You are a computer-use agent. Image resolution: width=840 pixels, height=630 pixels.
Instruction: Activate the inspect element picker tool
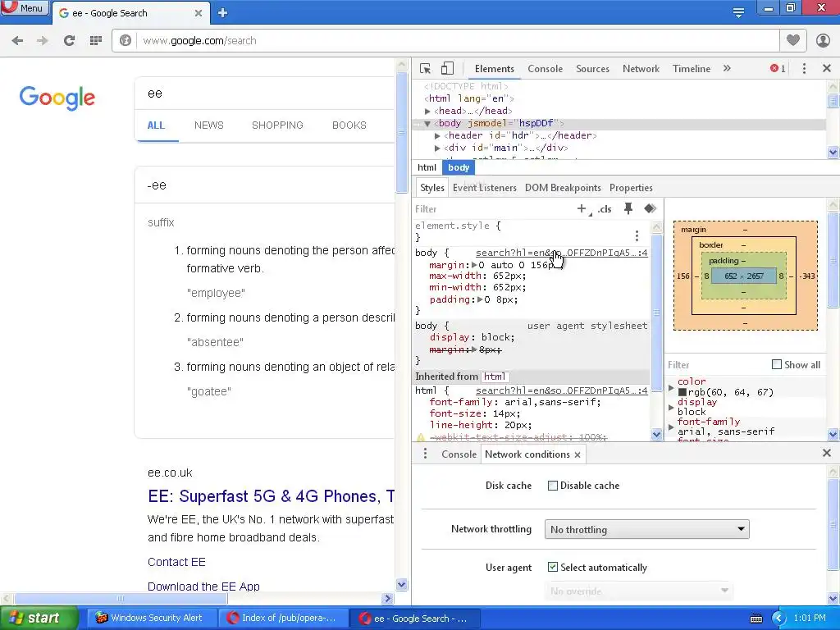tap(426, 69)
